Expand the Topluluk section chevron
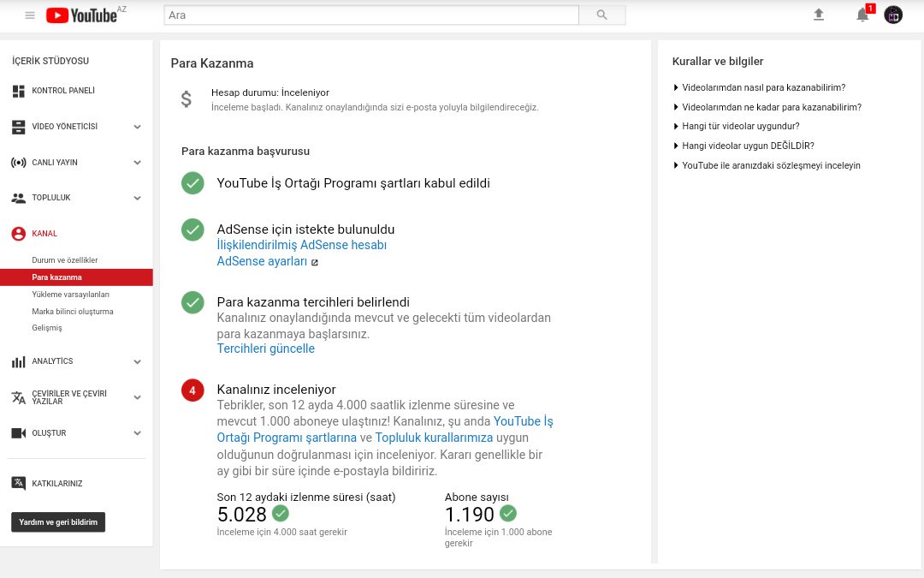Image resolution: width=924 pixels, height=578 pixels. pos(137,198)
